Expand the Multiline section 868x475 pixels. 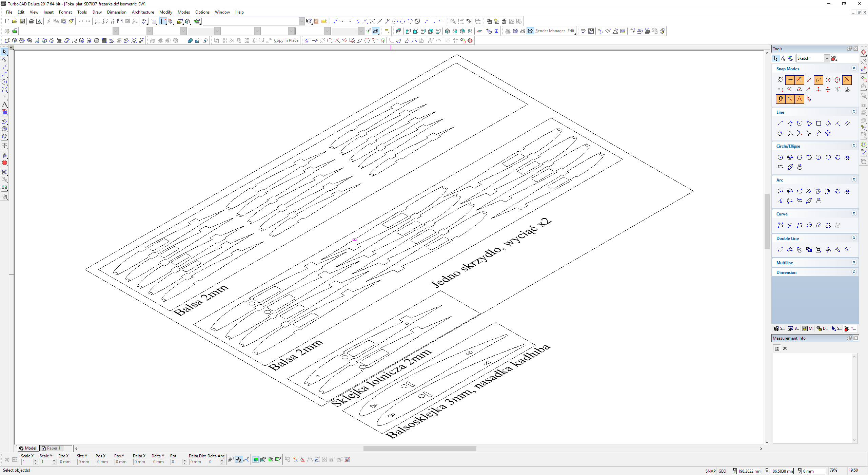click(x=854, y=263)
